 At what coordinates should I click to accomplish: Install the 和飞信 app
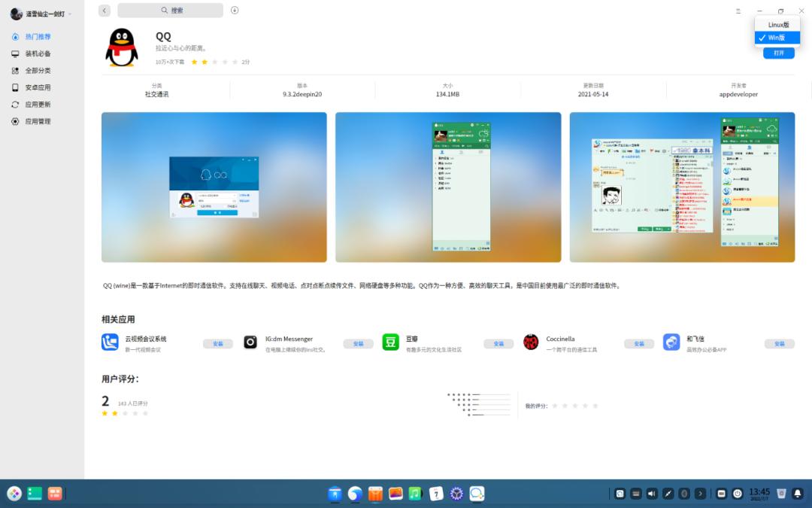click(780, 344)
